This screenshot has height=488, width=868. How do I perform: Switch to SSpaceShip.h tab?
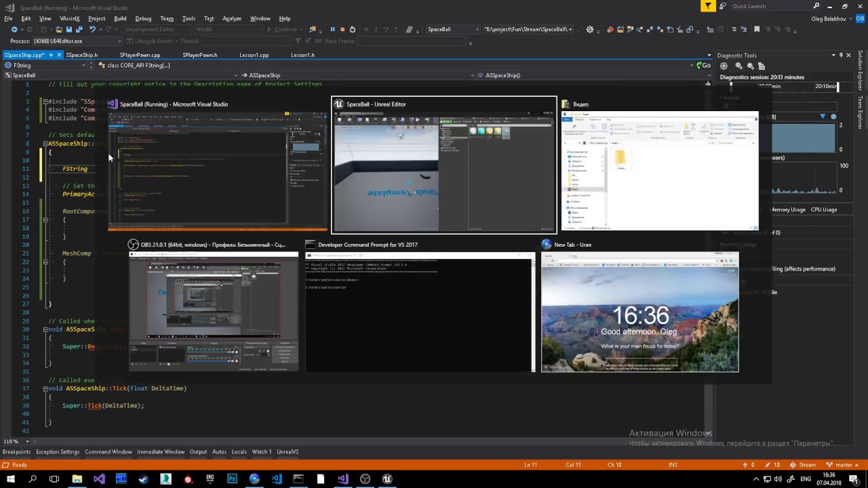pos(81,55)
